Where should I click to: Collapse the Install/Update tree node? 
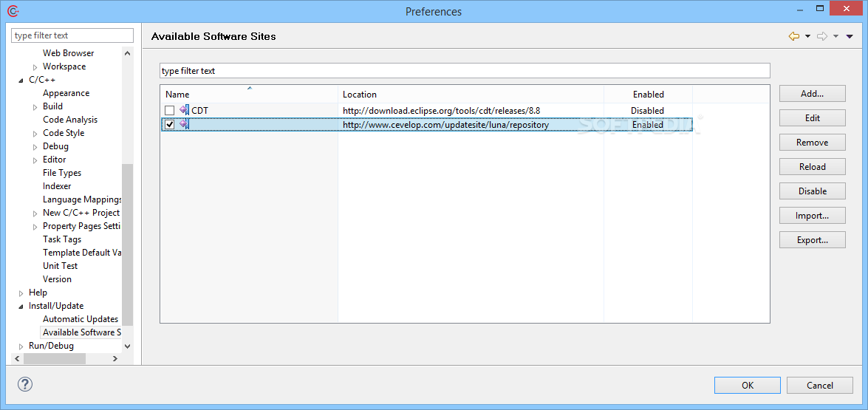[x=21, y=306]
